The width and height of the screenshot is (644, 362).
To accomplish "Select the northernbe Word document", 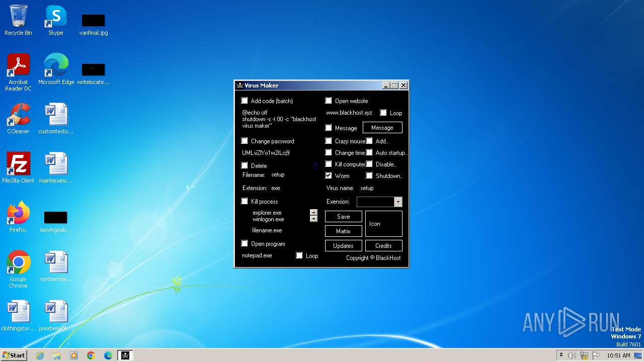I will [x=56, y=266].
